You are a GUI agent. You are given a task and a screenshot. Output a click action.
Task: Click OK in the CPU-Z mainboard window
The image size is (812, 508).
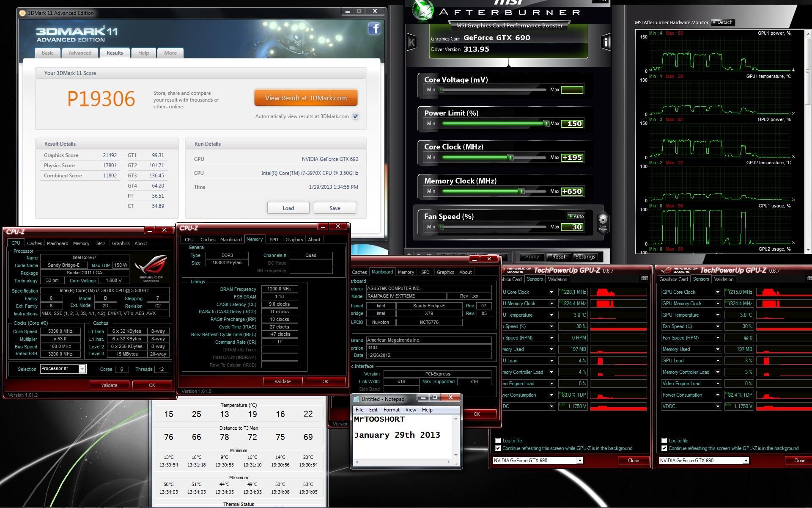[477, 414]
